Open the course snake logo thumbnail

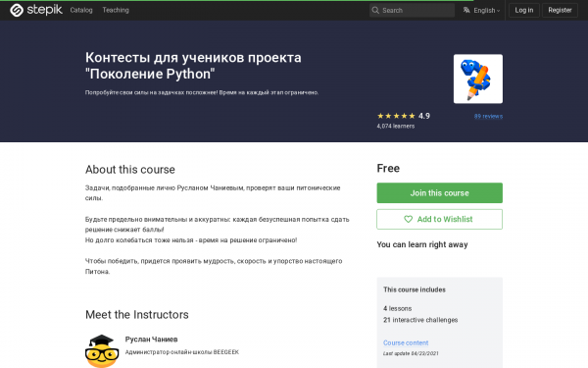click(478, 79)
